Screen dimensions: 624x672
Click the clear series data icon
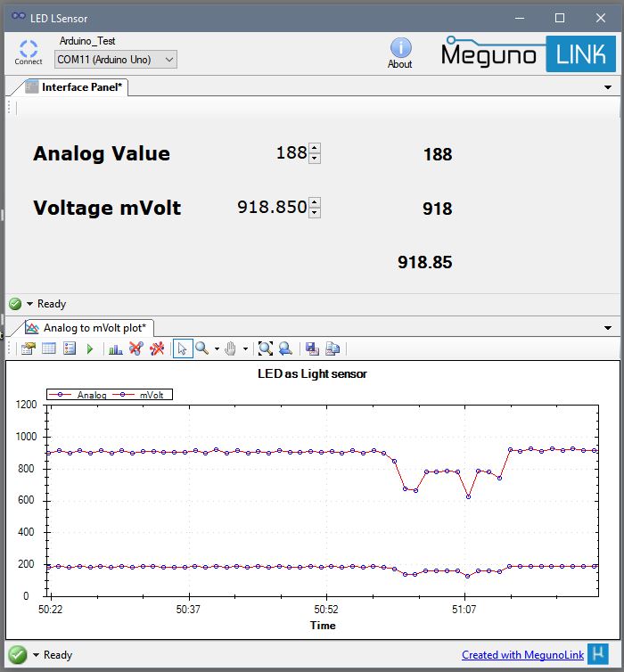click(136, 348)
